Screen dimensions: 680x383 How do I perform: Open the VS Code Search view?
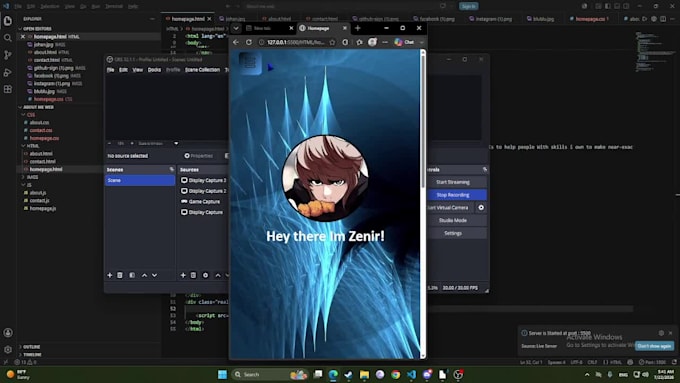7,38
